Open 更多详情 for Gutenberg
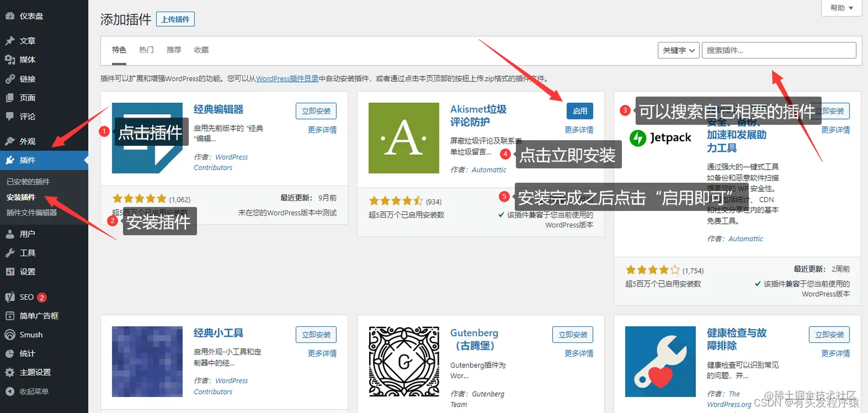The height and width of the screenshot is (413, 868). coord(579,353)
